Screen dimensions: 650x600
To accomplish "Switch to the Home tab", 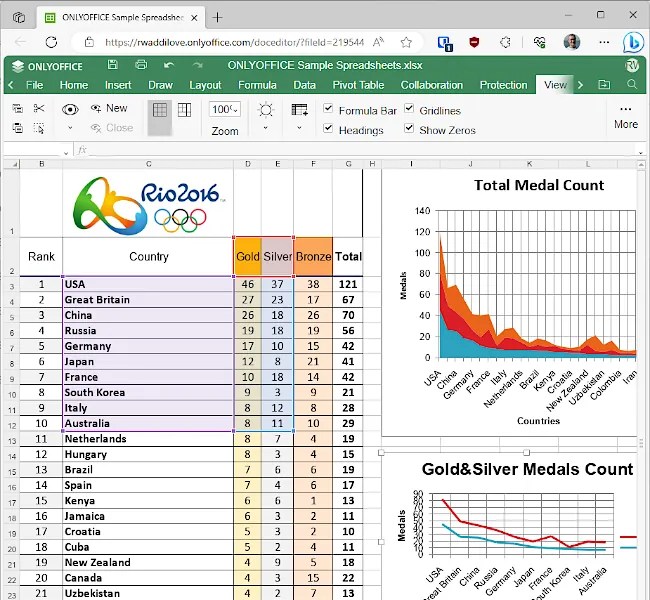I will 74,85.
